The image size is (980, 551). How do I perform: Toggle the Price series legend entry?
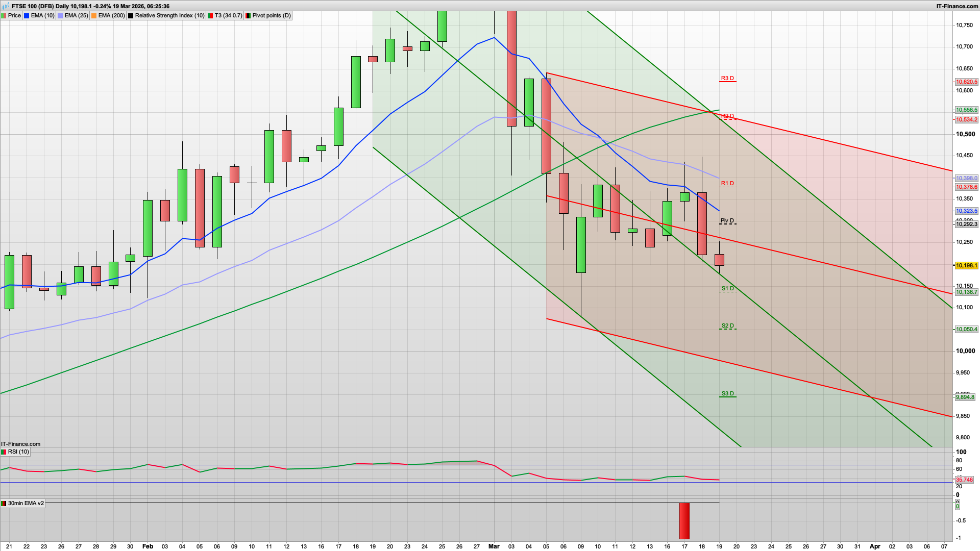pyautogui.click(x=14, y=16)
